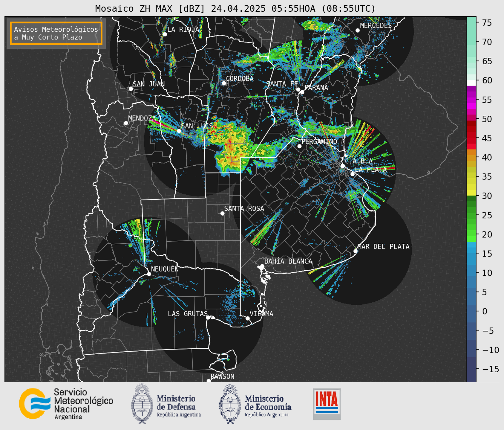Click the Ministerio de Economía text
This screenshot has width=504, height=430.
point(268,406)
